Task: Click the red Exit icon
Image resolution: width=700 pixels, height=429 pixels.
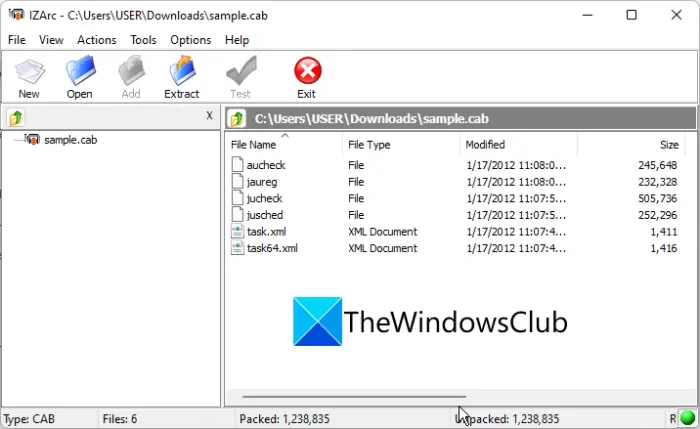Action: [x=308, y=71]
